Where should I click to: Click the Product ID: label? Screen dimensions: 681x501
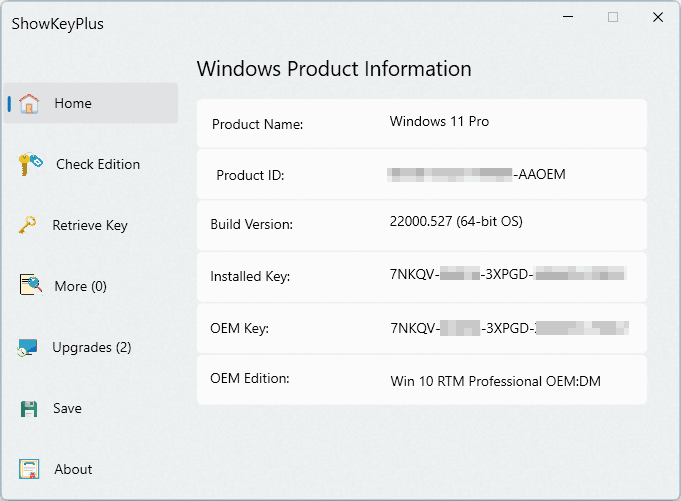pyautogui.click(x=250, y=175)
